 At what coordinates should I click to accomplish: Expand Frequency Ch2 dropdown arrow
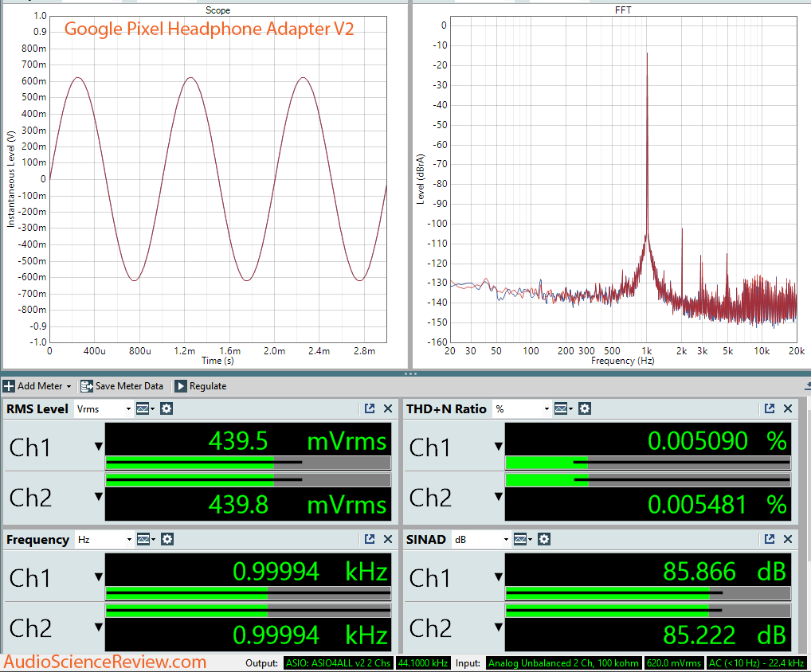click(x=98, y=627)
